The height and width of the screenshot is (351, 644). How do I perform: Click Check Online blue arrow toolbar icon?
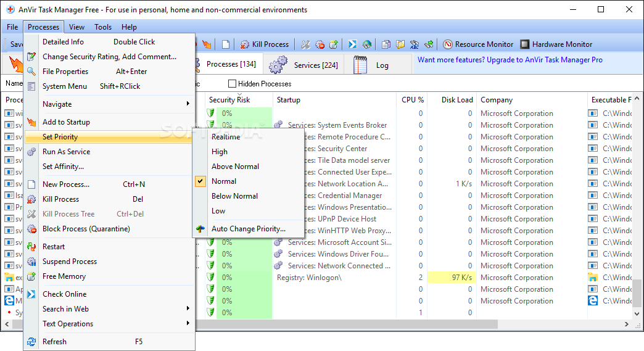[352, 44]
